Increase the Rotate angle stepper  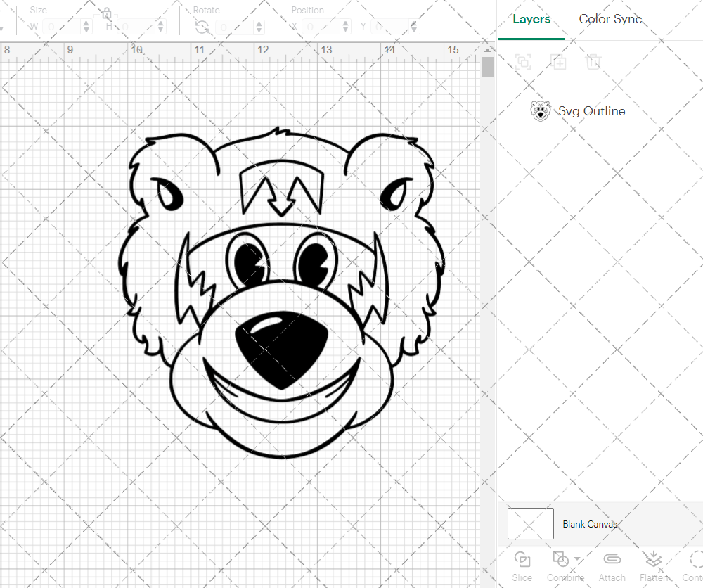pos(258,23)
